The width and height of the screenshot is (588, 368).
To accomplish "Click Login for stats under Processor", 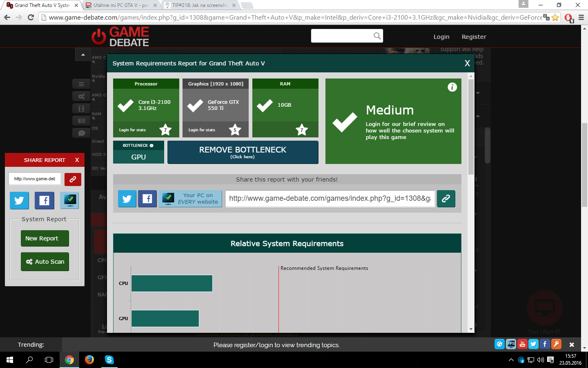I will pyautogui.click(x=132, y=130).
